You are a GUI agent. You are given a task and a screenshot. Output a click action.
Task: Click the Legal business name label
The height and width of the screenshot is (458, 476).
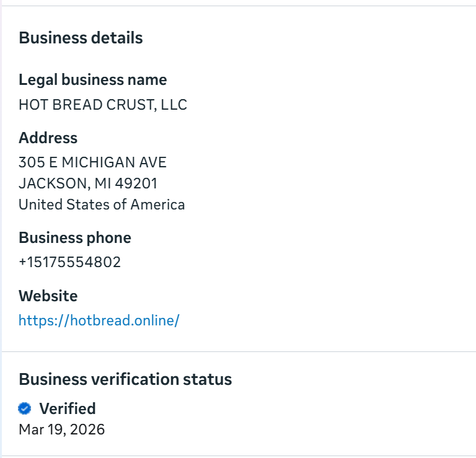(x=92, y=80)
